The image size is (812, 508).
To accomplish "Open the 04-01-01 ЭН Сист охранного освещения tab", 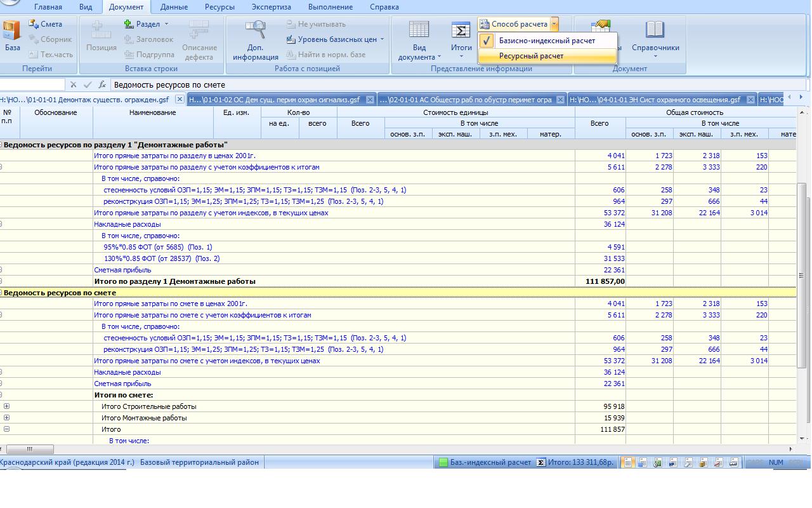I will click(657, 100).
